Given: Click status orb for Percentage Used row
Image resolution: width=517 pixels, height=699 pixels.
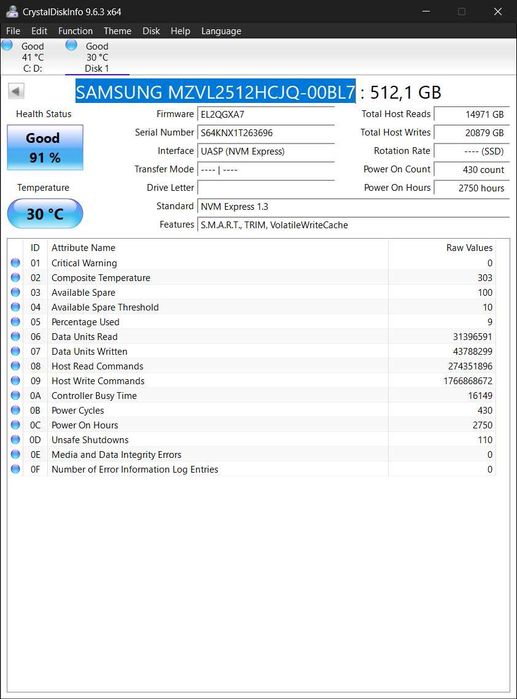Looking at the screenshot, I should pyautogui.click(x=16, y=321).
